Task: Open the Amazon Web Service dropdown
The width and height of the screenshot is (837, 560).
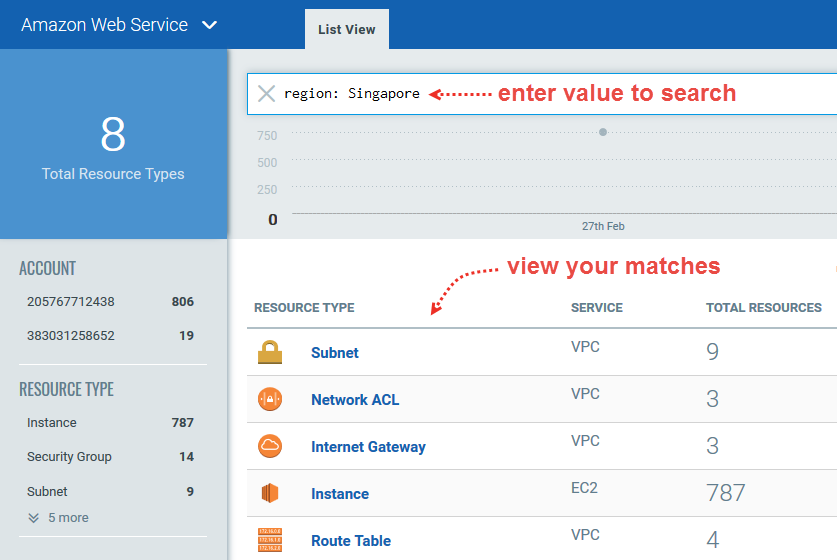Action: tap(119, 25)
